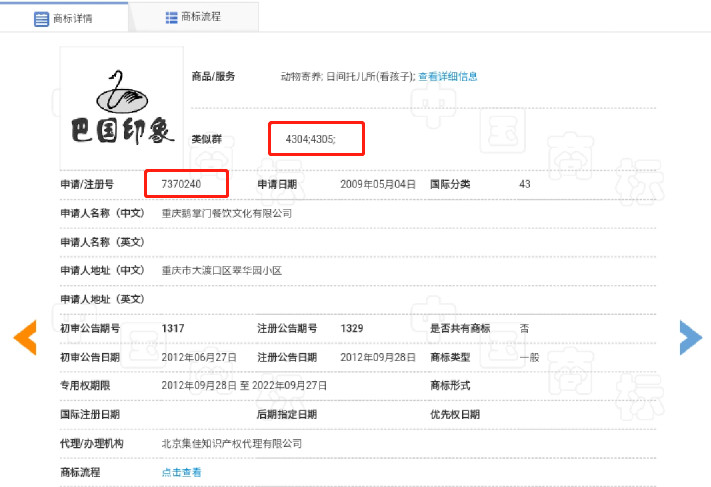Click the 申请人名称（中文） label

[102, 213]
